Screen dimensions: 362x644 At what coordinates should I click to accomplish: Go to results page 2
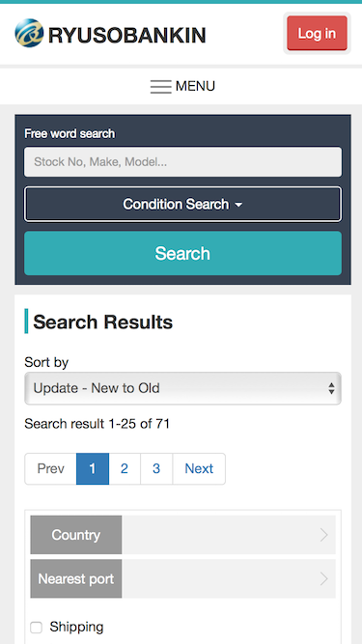pos(125,468)
